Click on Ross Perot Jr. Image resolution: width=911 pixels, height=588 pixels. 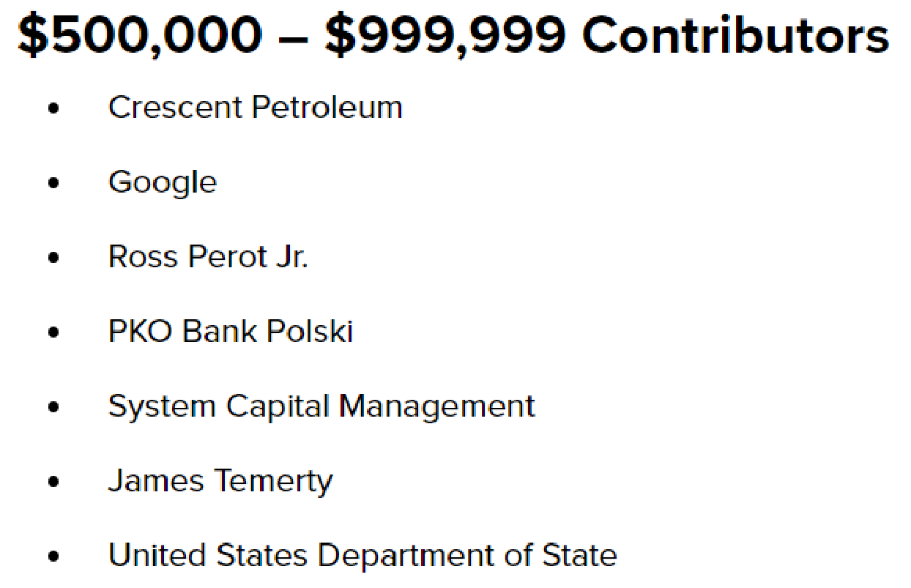pos(208,257)
